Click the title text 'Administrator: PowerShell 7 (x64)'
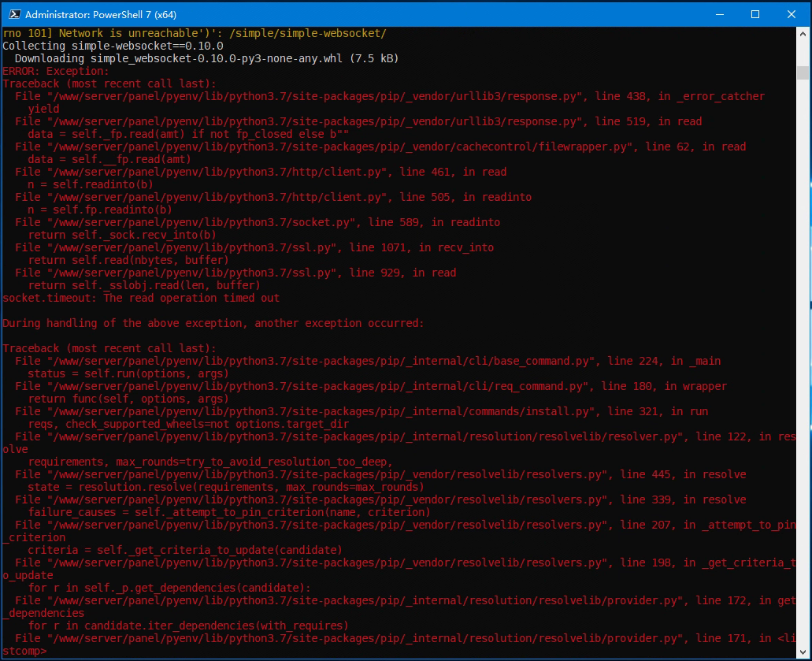The image size is (812, 661). [101, 14]
